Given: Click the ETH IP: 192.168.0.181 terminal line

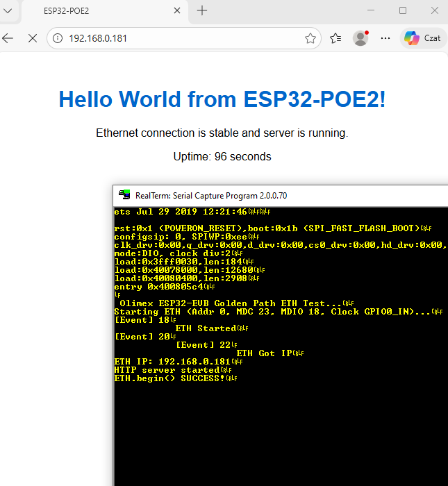Looking at the screenshot, I should [179, 362].
